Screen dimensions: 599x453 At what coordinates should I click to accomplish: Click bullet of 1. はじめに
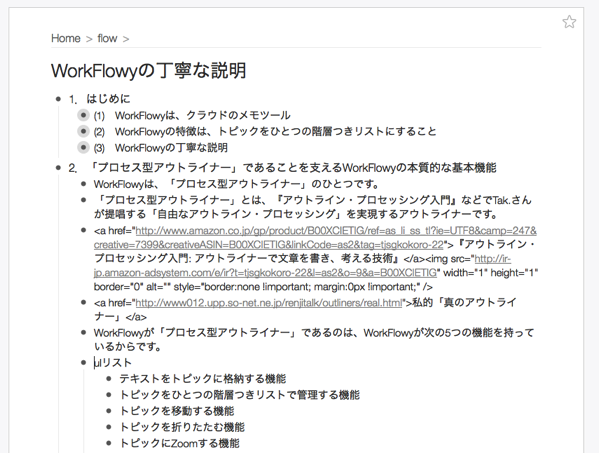[x=58, y=99]
